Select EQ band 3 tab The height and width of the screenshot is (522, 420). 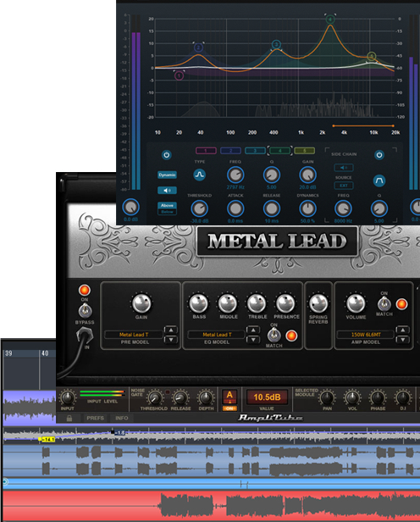tap(255, 151)
